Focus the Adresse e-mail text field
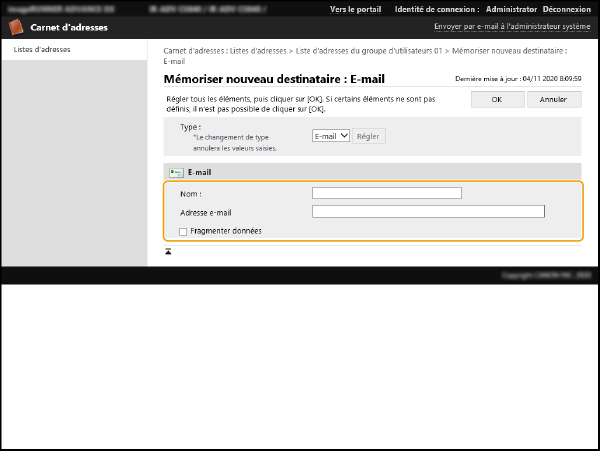The image size is (600, 451). pyautogui.click(x=428, y=212)
